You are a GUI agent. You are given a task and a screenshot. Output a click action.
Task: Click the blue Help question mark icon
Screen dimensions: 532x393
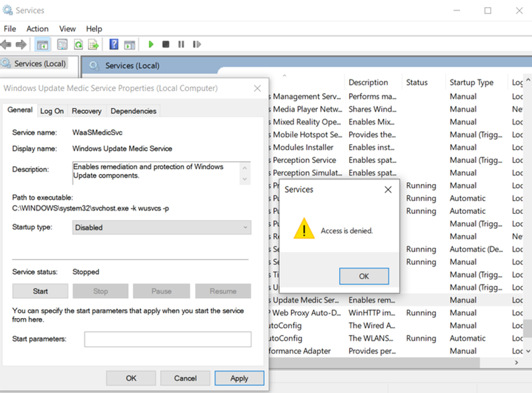pyautogui.click(x=114, y=44)
